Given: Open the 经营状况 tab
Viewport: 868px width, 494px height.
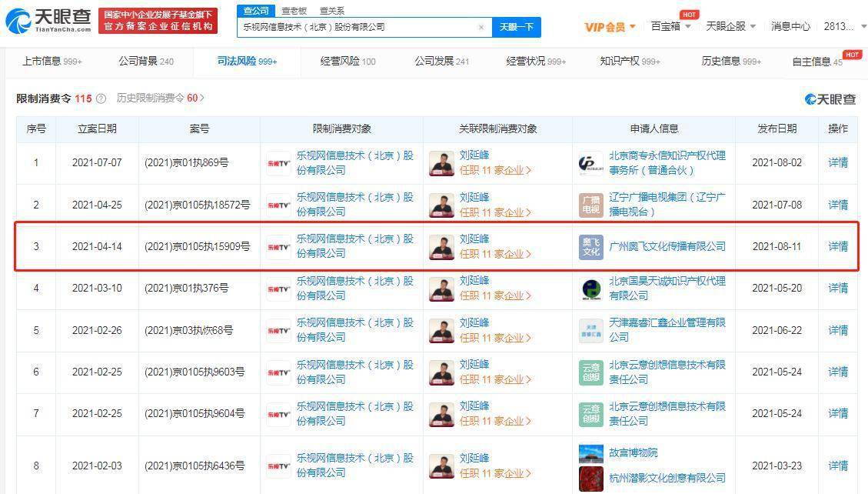Looking at the screenshot, I should 536,62.
